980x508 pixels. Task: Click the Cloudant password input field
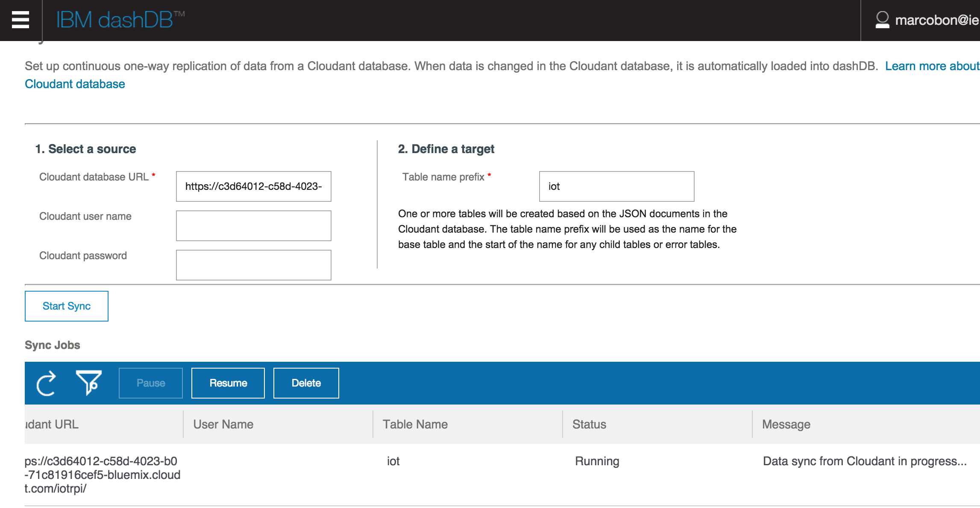pos(254,264)
